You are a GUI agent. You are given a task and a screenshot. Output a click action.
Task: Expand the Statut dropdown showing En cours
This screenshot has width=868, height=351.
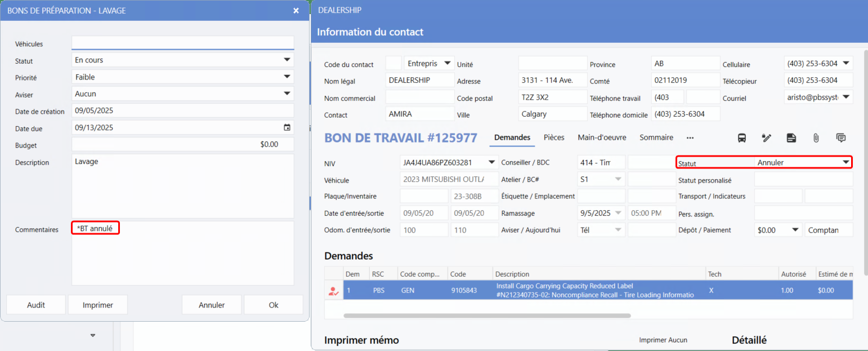coord(287,60)
